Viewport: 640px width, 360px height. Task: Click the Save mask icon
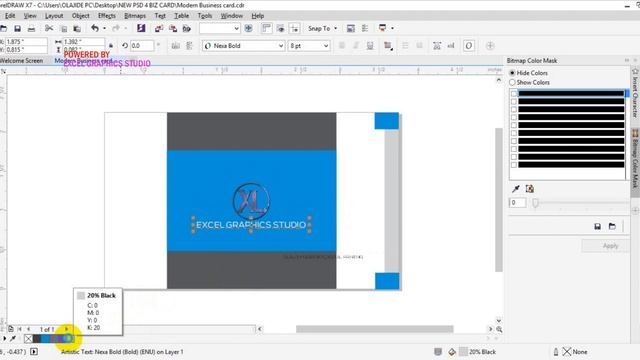pos(597,226)
